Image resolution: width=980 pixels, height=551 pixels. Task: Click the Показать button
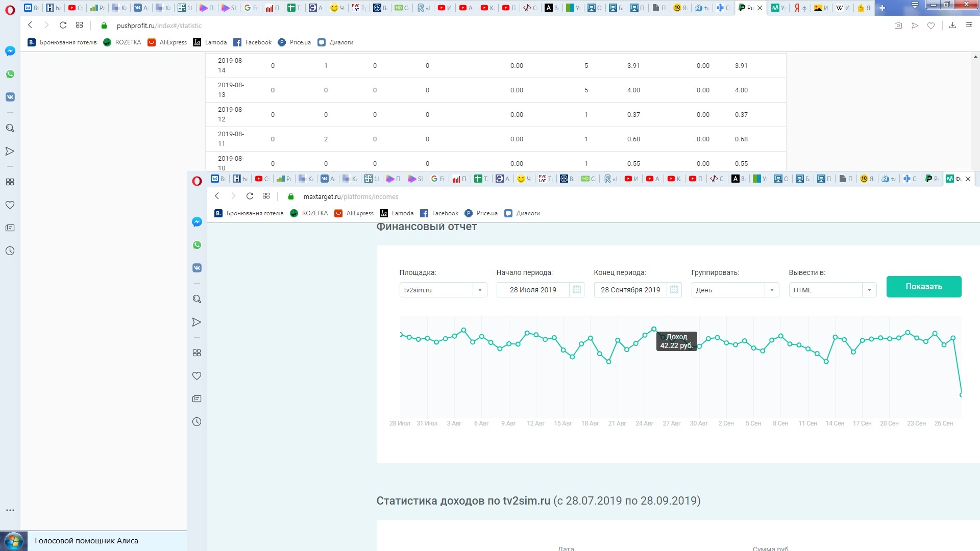(923, 287)
